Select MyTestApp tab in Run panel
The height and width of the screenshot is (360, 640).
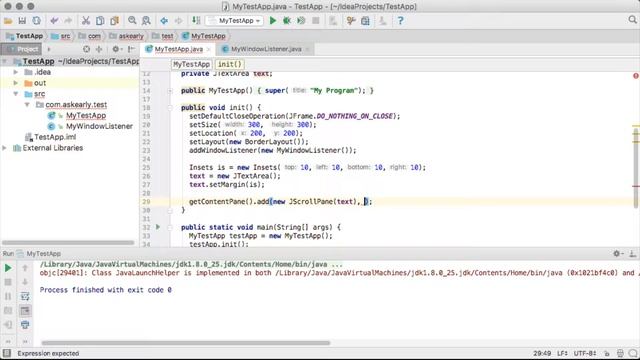tap(43, 253)
